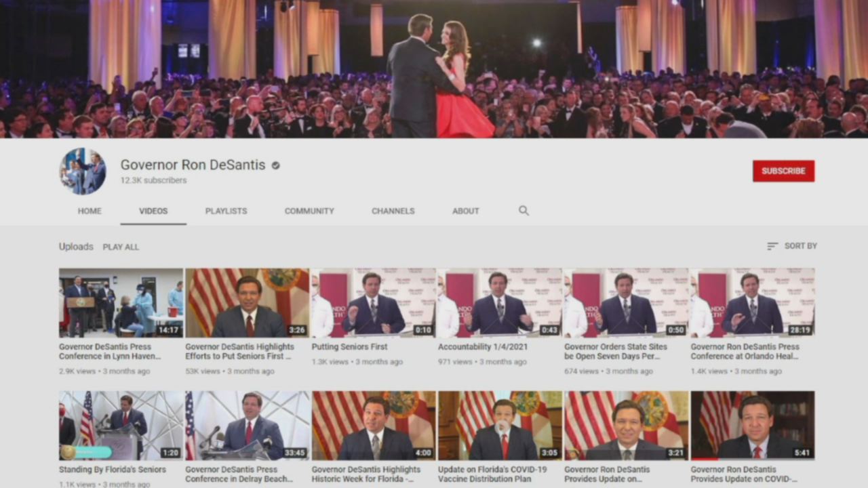Screen dimensions: 868x488
Task: Open the Governor Ron DeSantis channel avatar
Action: [x=83, y=171]
